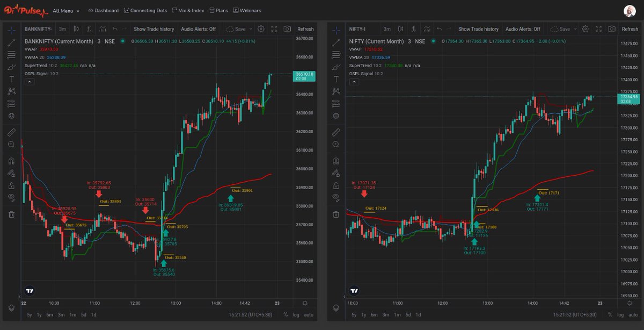Click BANKNIFTY symbol search field

click(x=38, y=29)
